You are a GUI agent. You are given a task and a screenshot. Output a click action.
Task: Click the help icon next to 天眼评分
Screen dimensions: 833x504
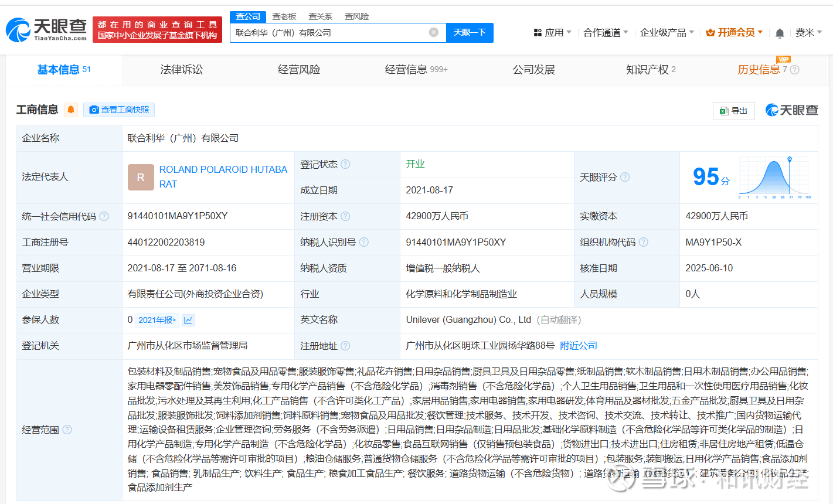(625, 177)
